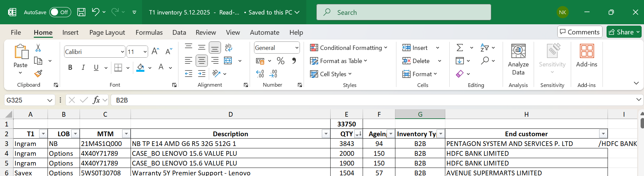Image resolution: width=644 pixels, height=176 pixels.
Task: Toggle middle align button
Action: 202,48
